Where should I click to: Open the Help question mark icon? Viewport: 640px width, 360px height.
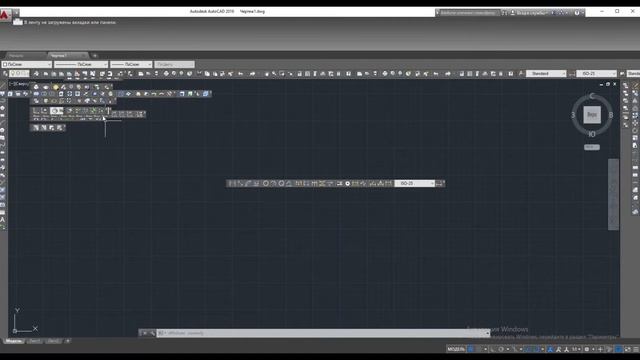pos(577,13)
